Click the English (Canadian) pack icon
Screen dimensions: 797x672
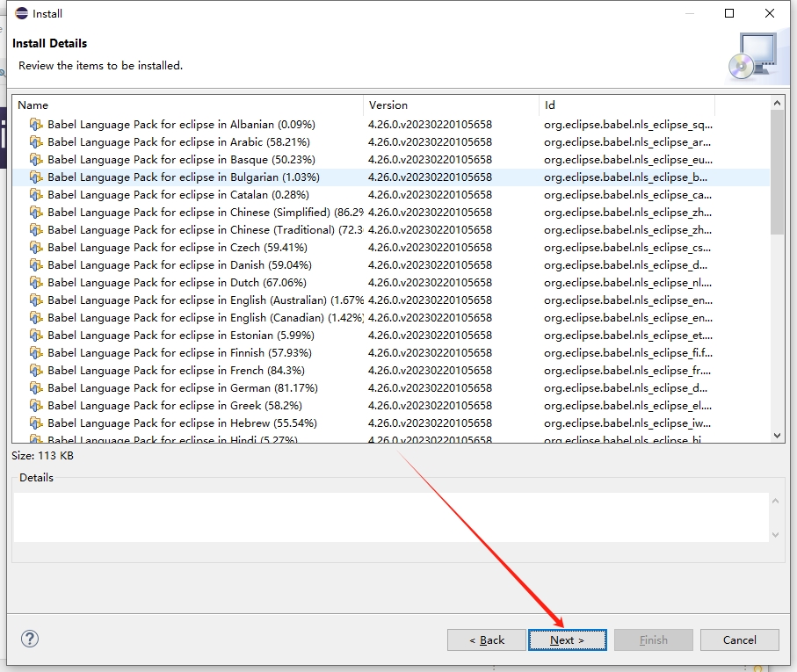click(35, 318)
